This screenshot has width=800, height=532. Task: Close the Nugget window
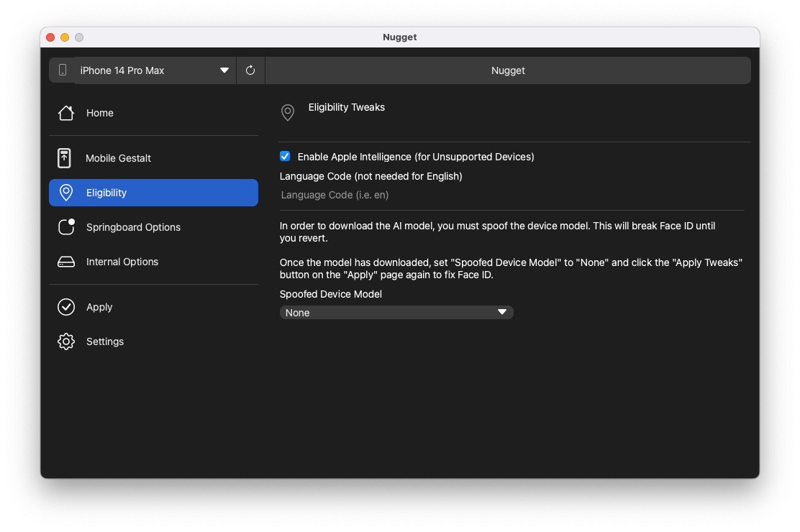click(50, 37)
